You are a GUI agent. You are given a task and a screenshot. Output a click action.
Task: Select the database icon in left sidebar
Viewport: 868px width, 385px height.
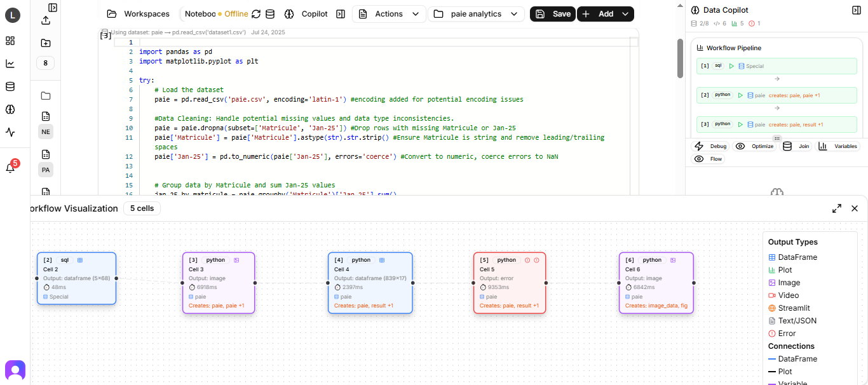[x=10, y=86]
